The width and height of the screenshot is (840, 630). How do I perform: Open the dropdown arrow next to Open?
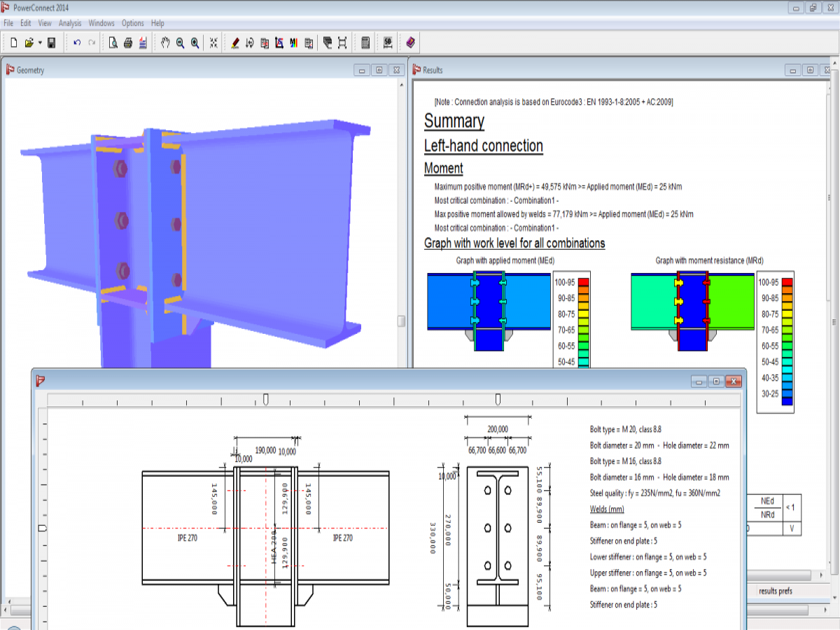click(x=39, y=43)
